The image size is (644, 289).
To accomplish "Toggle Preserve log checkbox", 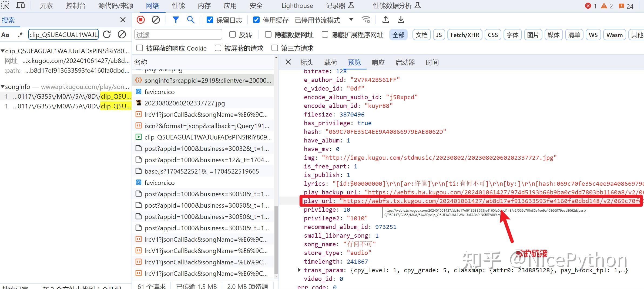I will [210, 20].
